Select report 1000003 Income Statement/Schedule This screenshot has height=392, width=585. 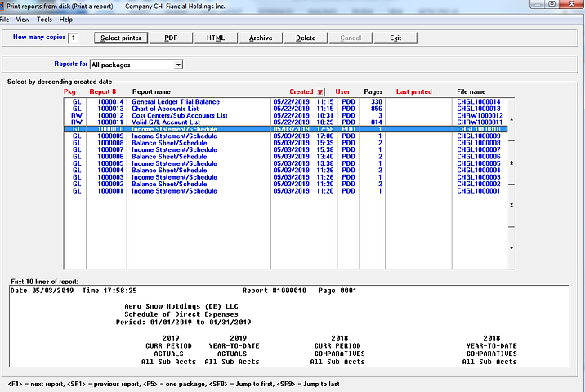[x=285, y=177]
